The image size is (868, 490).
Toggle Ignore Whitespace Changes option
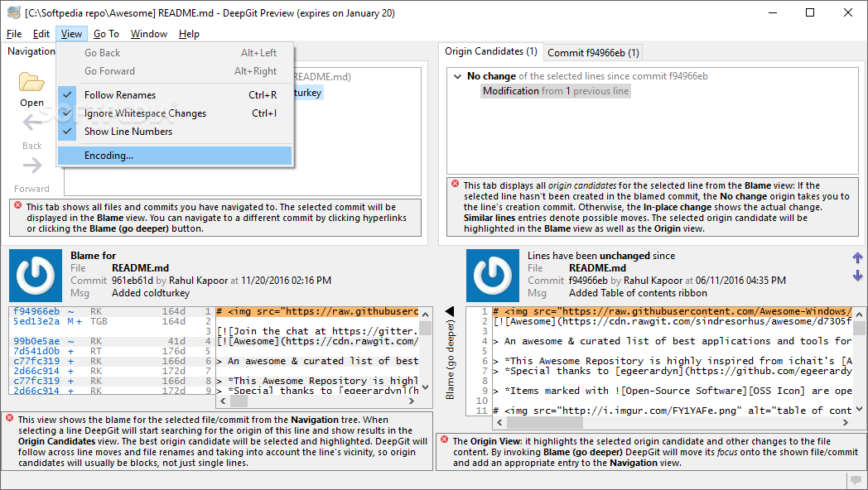pyautogui.click(x=175, y=113)
